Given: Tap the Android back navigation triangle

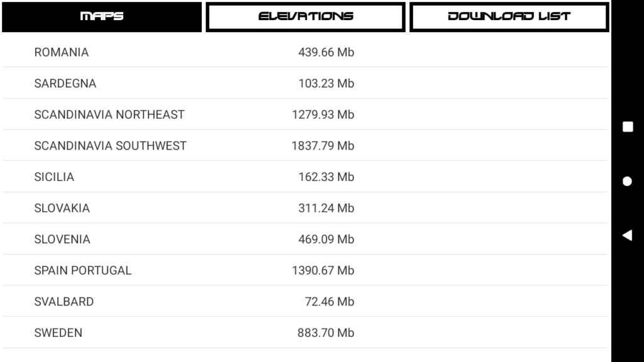Looking at the screenshot, I should 627,235.
